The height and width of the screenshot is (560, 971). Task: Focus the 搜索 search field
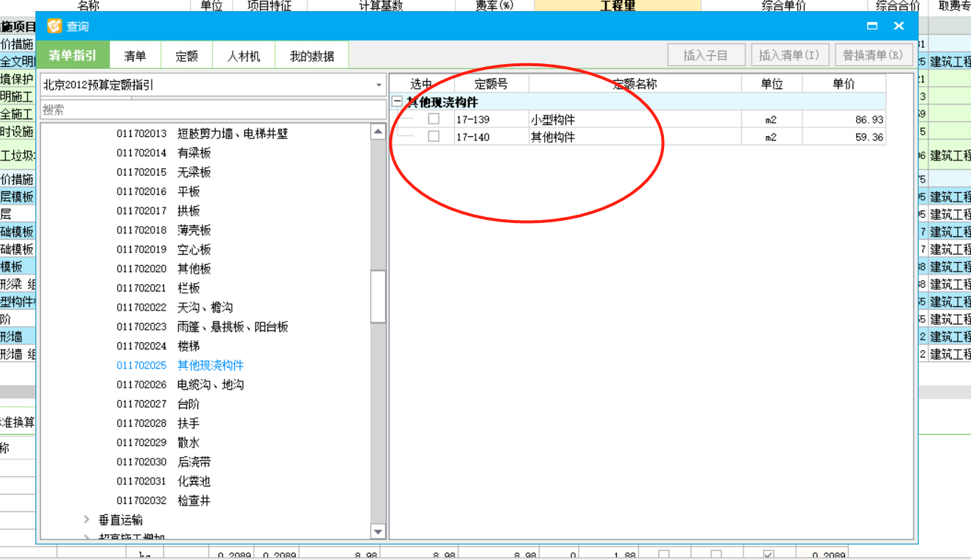(x=213, y=110)
